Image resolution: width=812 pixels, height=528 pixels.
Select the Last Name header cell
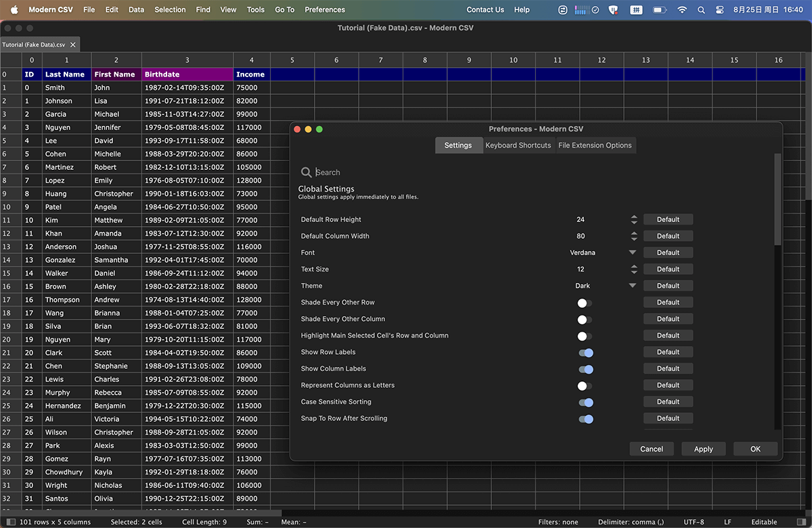[x=66, y=74]
